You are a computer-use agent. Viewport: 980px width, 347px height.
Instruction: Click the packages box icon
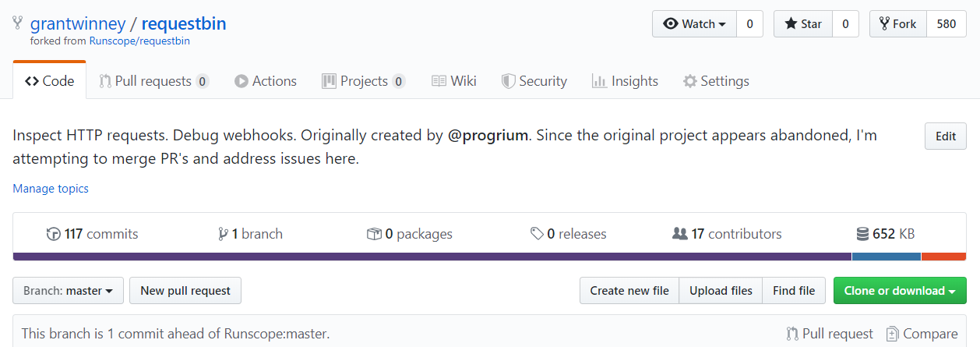pos(374,234)
